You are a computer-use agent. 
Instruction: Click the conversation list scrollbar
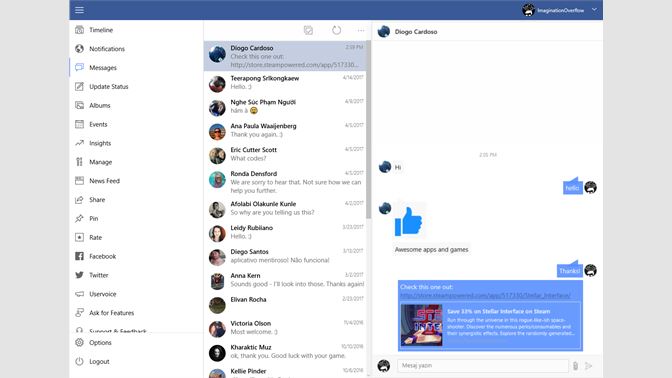click(369, 130)
